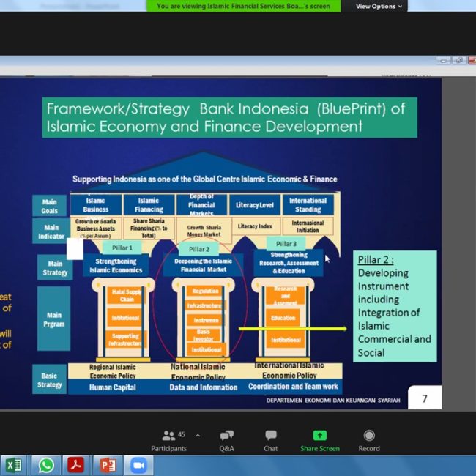
Task: Click 'Share Sharia Financing' indicator box
Action: point(149,228)
